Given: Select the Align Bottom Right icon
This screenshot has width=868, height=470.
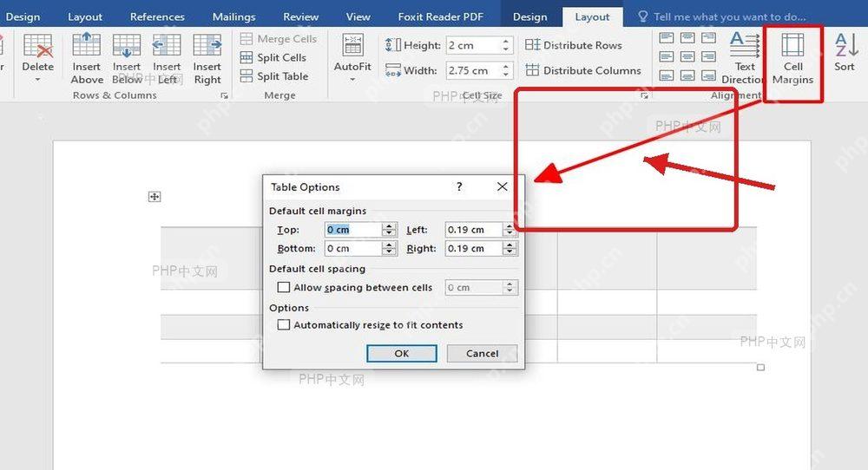Looking at the screenshot, I should point(708,75).
